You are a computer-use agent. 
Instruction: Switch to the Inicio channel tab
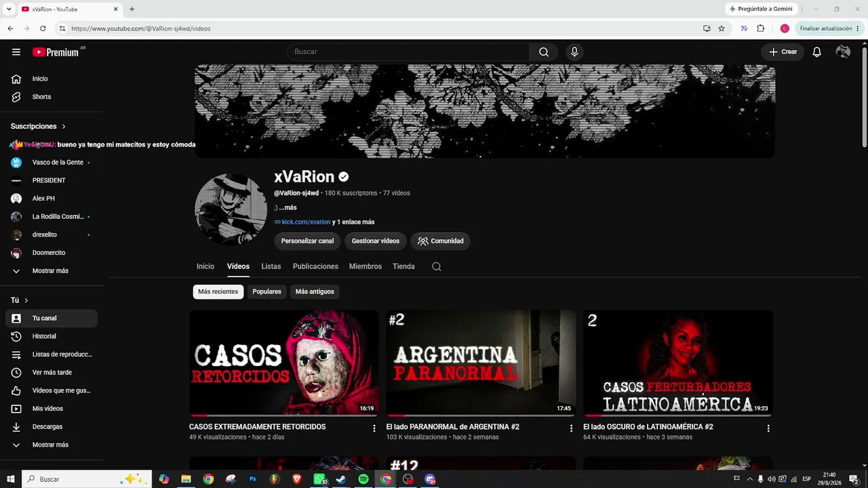point(205,266)
